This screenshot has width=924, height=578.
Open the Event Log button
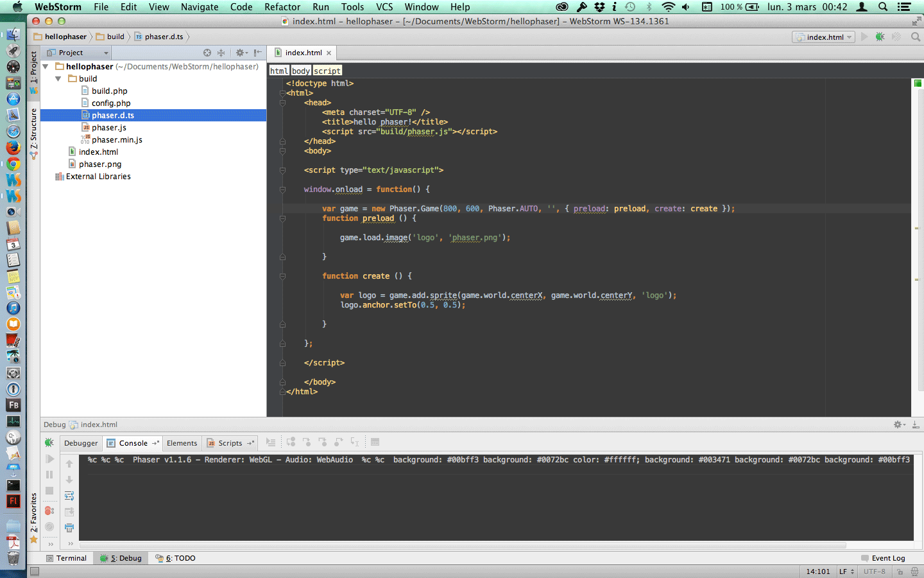tap(883, 558)
